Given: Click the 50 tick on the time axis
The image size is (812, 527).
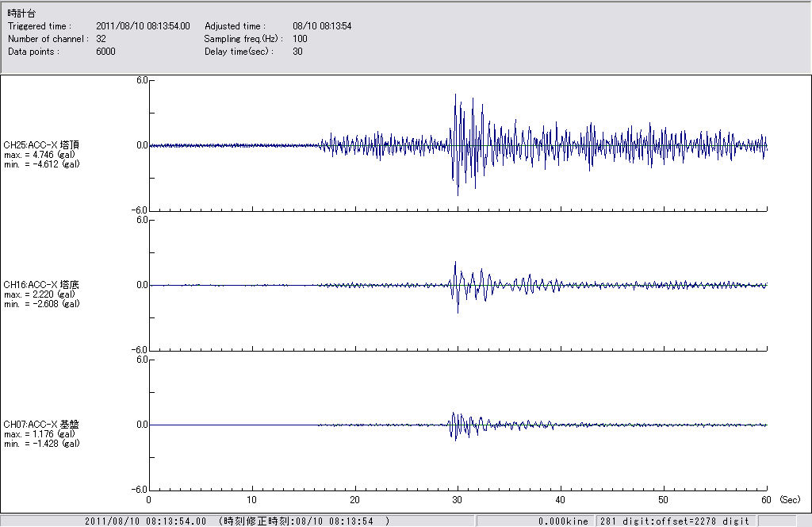Looking at the screenshot, I should coord(664,500).
